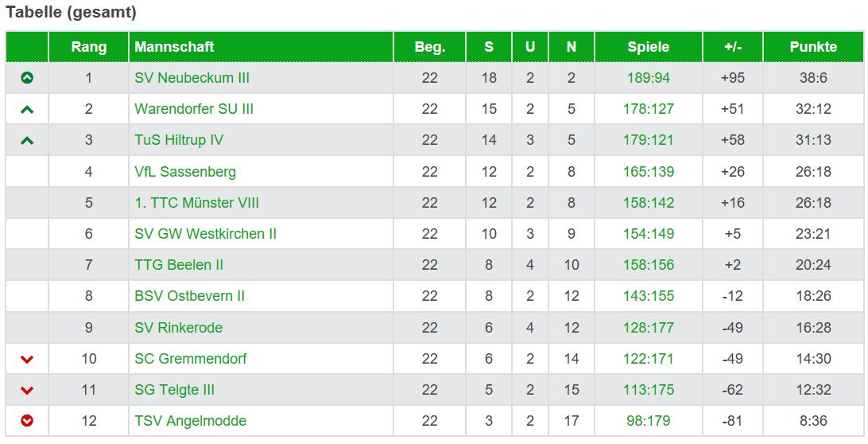Click the Rang column header
This screenshot has width=868, height=444.
88,47
